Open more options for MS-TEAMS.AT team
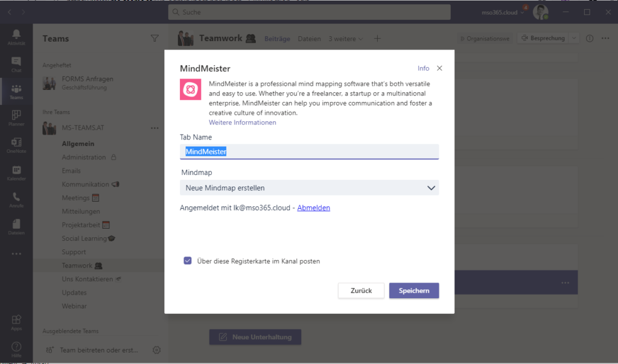 pyautogui.click(x=154, y=128)
